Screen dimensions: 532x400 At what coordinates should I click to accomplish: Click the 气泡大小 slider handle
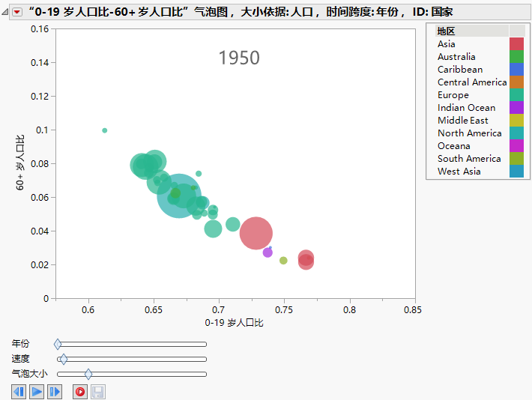point(88,374)
